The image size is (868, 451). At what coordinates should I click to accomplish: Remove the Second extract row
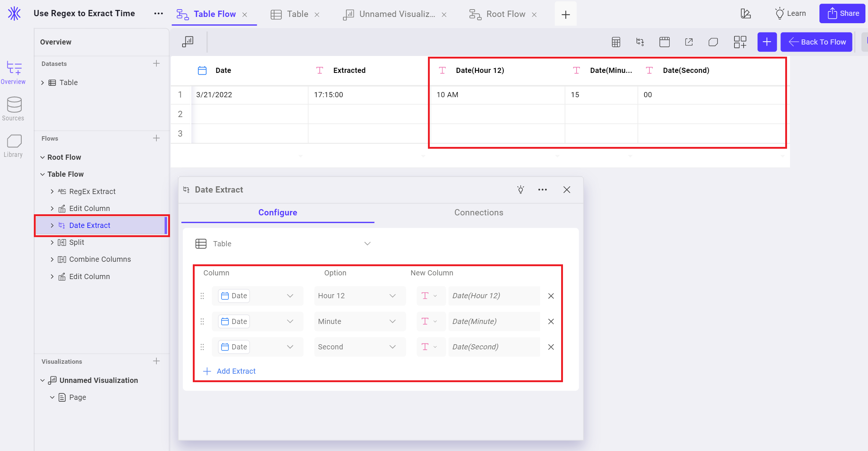click(x=551, y=347)
